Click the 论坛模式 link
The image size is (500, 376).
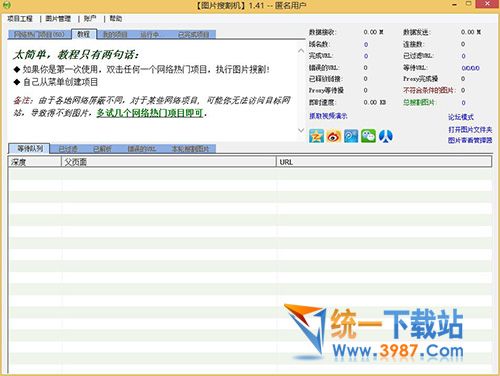pyautogui.click(x=461, y=117)
